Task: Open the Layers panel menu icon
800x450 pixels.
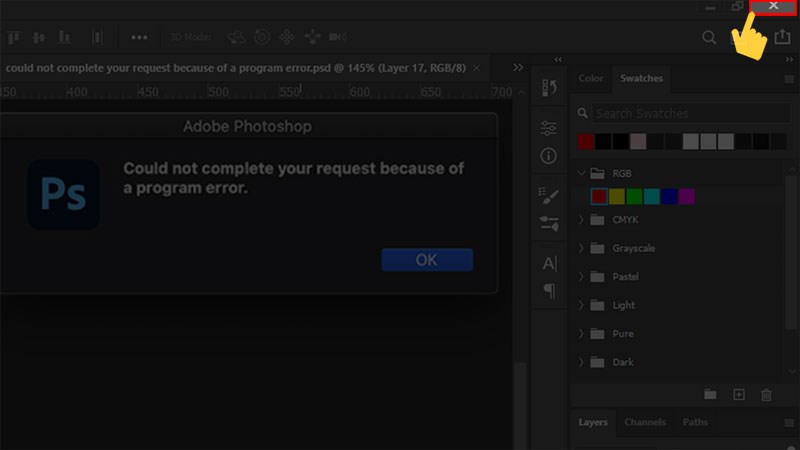Action: pos(789,423)
